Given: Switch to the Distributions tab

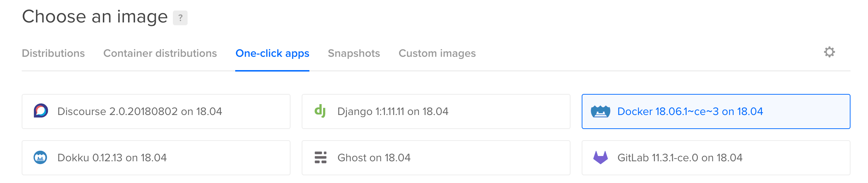Looking at the screenshot, I should tap(53, 53).
